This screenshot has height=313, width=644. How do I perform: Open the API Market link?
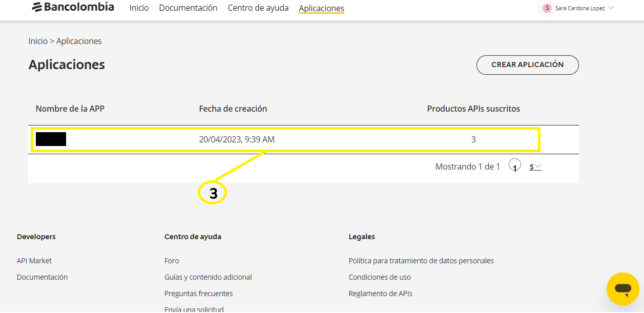[x=34, y=260]
